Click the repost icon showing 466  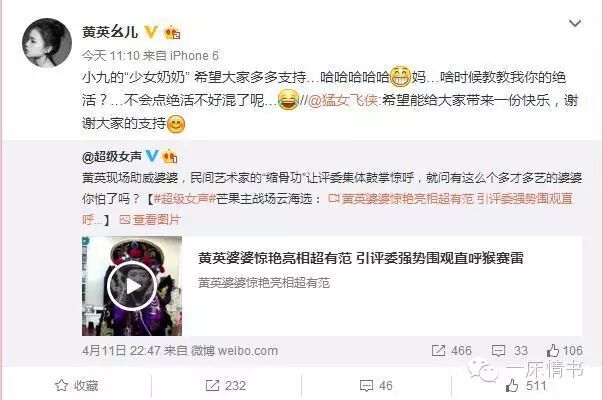(451, 350)
